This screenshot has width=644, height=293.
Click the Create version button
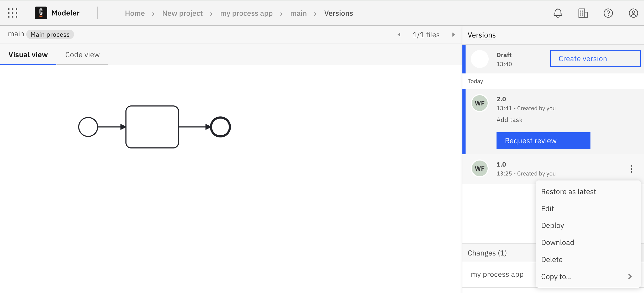pos(595,58)
